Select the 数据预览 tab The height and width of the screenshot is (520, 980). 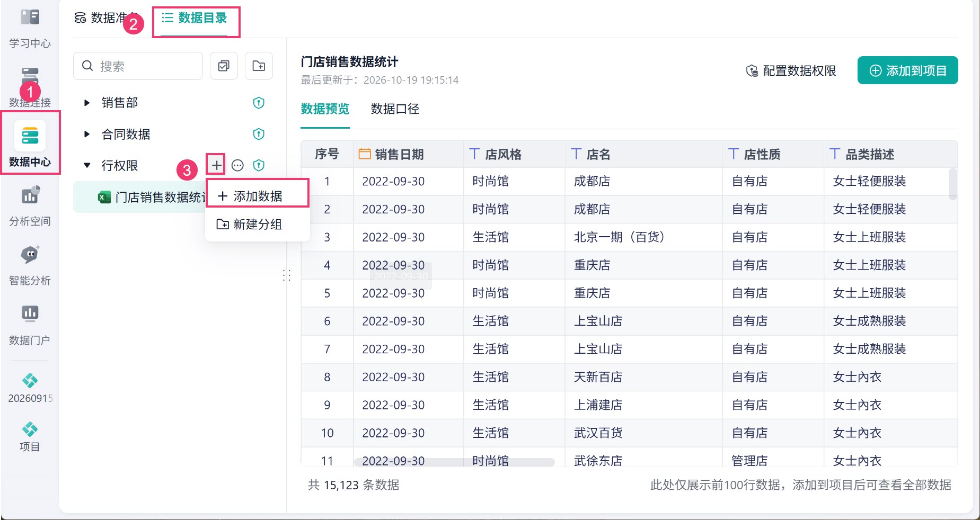pyautogui.click(x=325, y=109)
